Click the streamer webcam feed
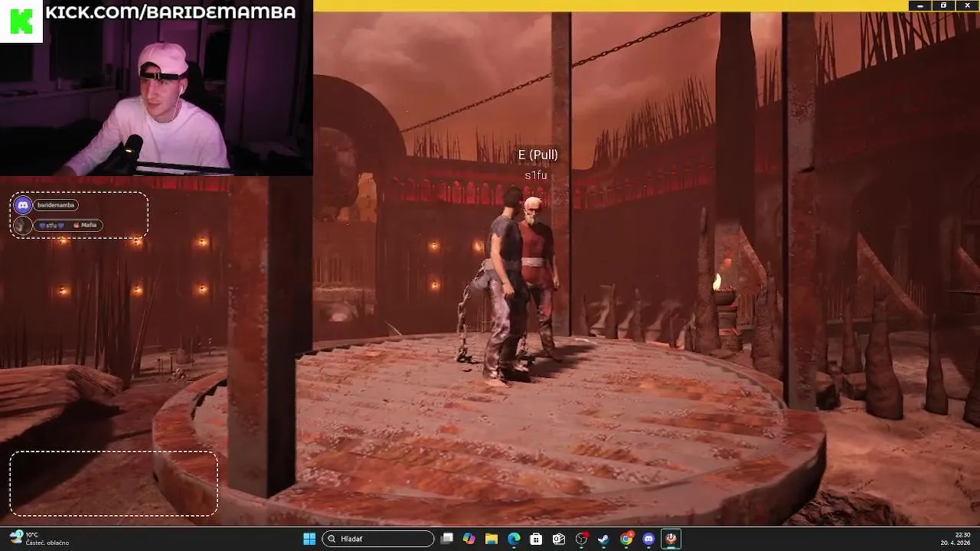Image resolution: width=980 pixels, height=551 pixels. (x=156, y=88)
